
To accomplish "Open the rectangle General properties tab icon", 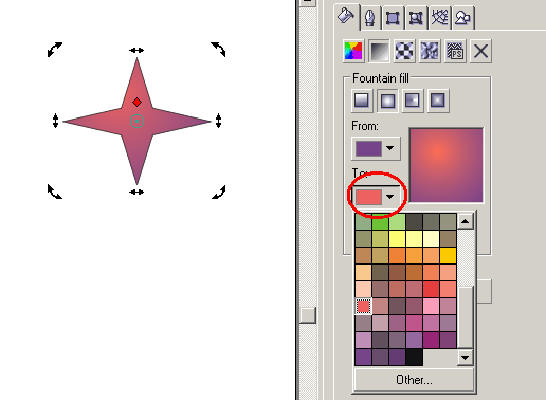I will pos(392,17).
